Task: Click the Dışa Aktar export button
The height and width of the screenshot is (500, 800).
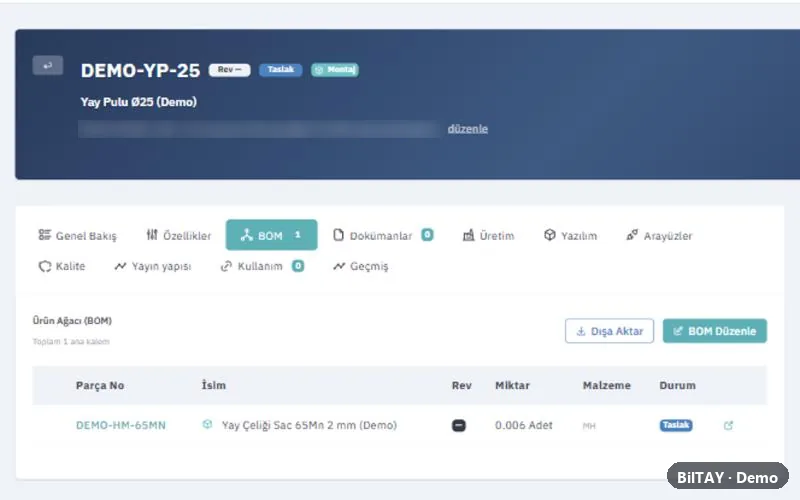Action: click(609, 331)
